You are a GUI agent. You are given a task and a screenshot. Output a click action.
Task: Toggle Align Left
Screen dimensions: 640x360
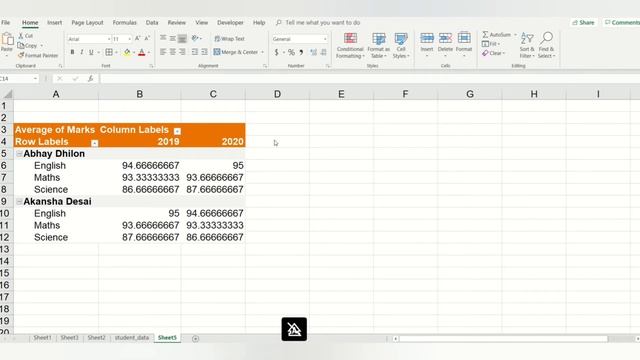pos(163,52)
